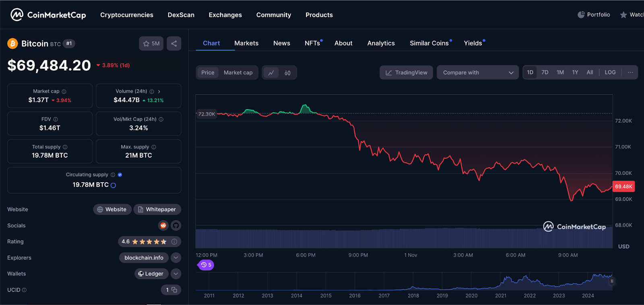Open the News tab
This screenshot has height=305, width=644.
[282, 43]
